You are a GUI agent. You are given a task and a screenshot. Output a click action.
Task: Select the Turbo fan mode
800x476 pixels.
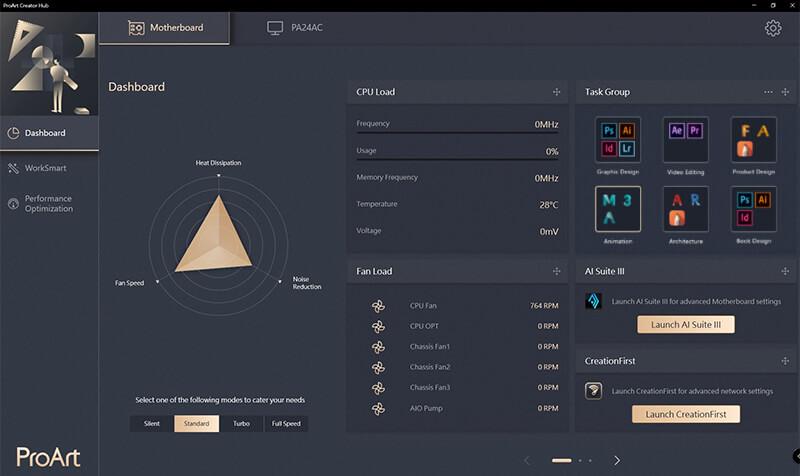tap(241, 424)
